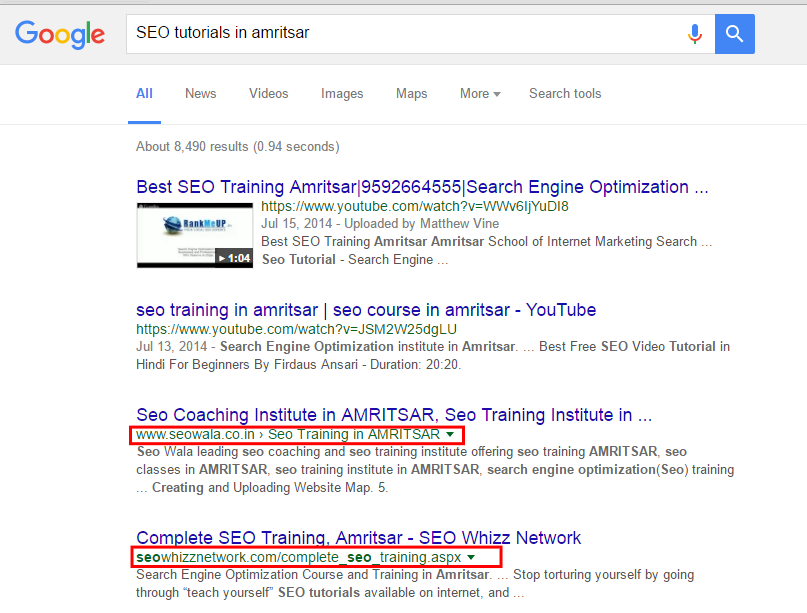Click the youtube.com/watch?v=JSM2W25dgLU URL

(296, 329)
